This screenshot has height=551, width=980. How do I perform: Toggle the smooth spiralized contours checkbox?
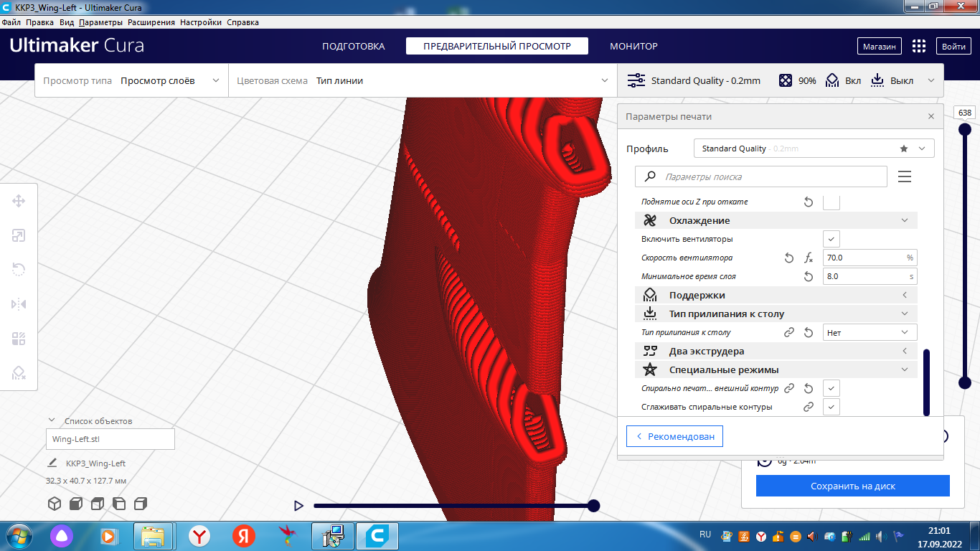[x=831, y=407]
